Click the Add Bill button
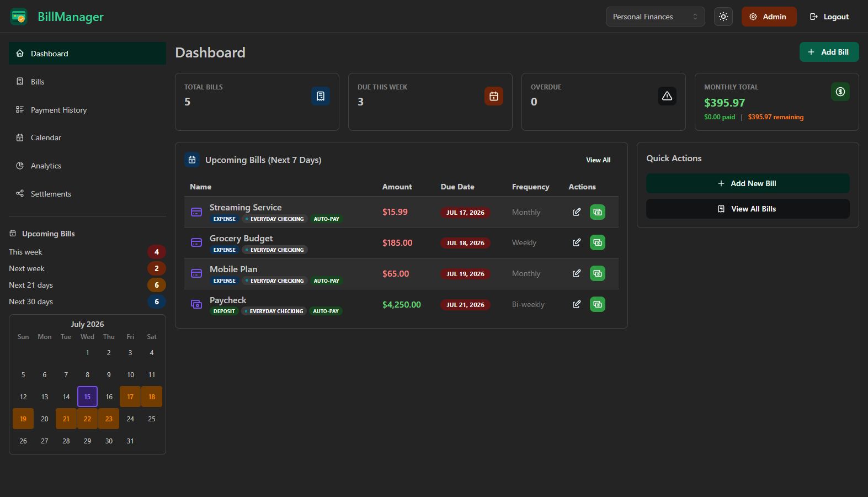Image resolution: width=868 pixels, height=497 pixels. pos(829,52)
